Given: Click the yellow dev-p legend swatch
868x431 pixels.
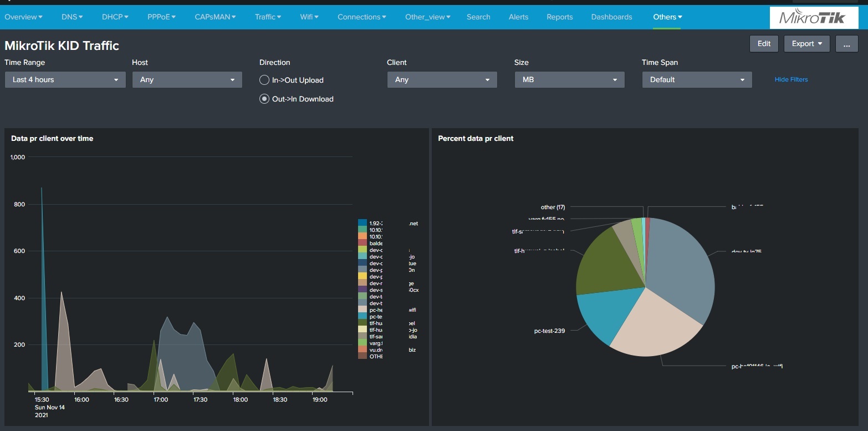Looking at the screenshot, I should pos(362,276).
